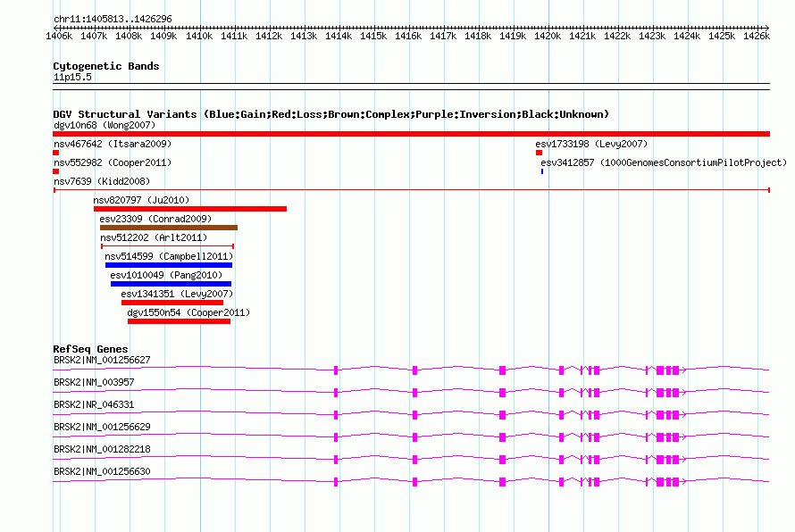This screenshot has height=532, width=795.
Task: Open the nsv514599 (Campbell2011) variant label
Action: tap(169, 256)
